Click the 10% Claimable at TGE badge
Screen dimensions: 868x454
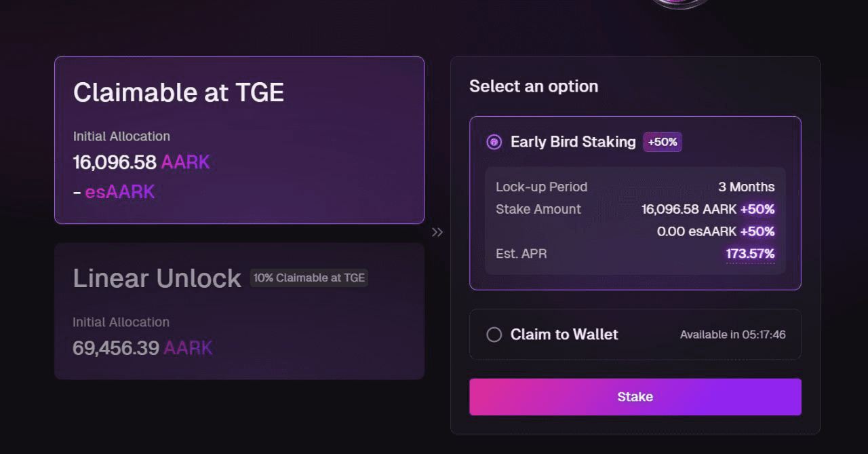coord(309,278)
